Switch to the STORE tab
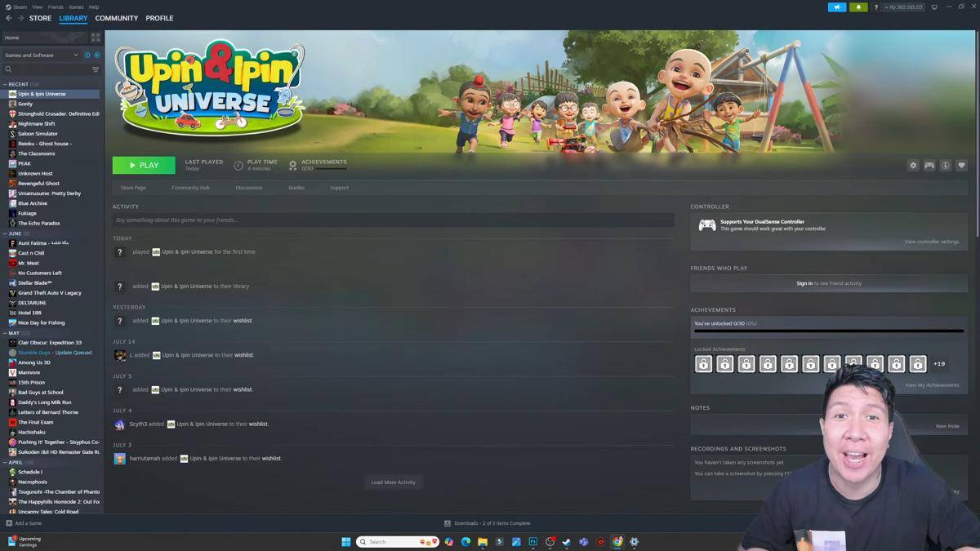The height and width of the screenshot is (551, 980). 40,18
